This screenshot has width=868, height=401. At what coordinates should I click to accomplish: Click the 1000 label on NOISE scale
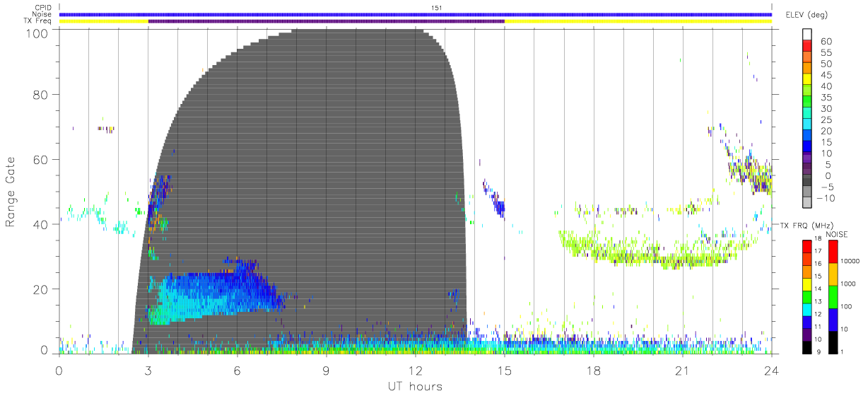click(x=849, y=284)
